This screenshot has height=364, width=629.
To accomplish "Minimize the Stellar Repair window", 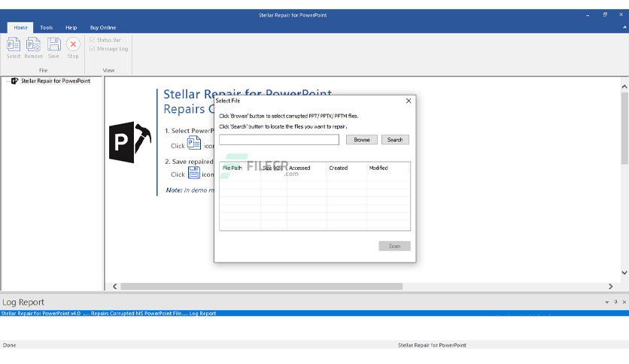I will pos(588,15).
